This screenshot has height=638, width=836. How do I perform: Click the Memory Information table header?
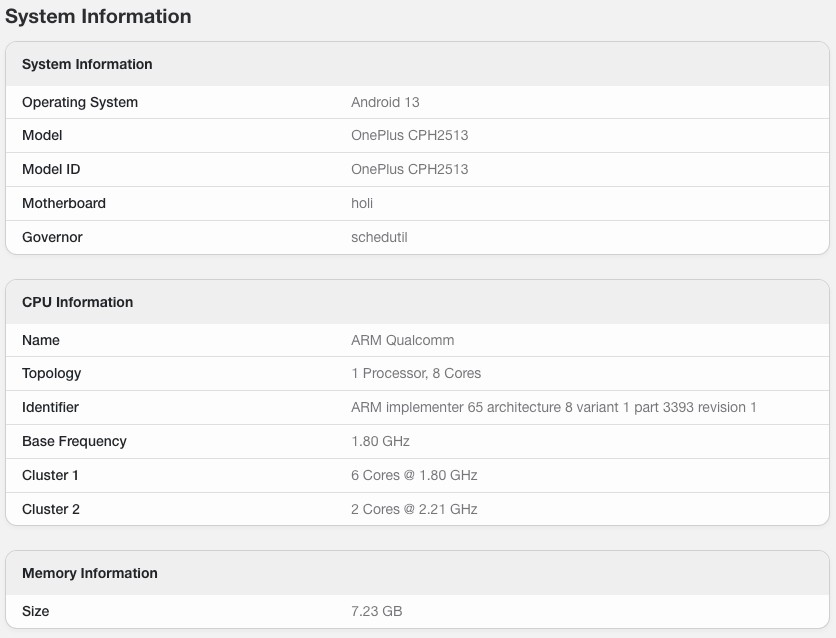(90, 573)
